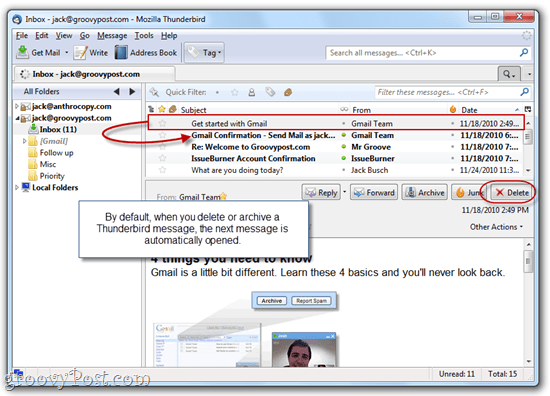
Task: Forward the selected email
Action: pyautogui.click(x=374, y=192)
